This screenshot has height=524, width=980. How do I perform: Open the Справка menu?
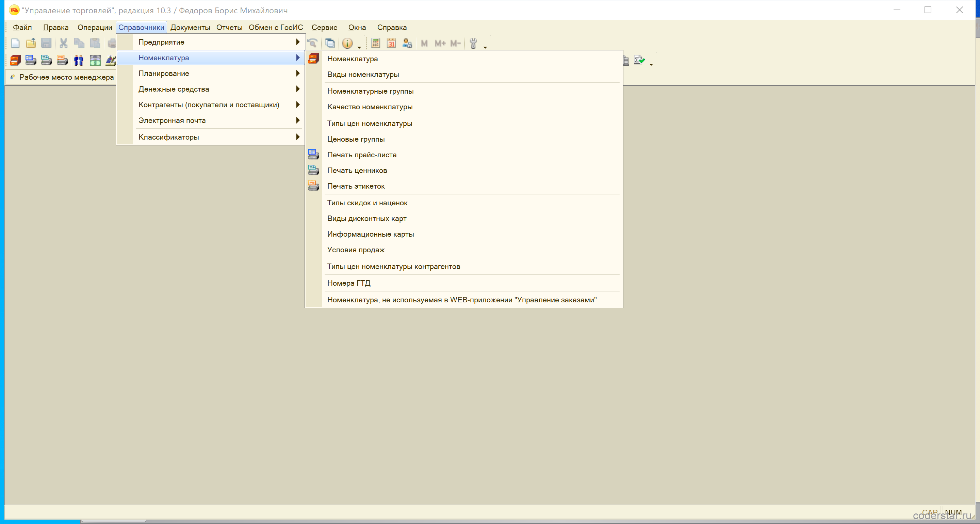(392, 27)
